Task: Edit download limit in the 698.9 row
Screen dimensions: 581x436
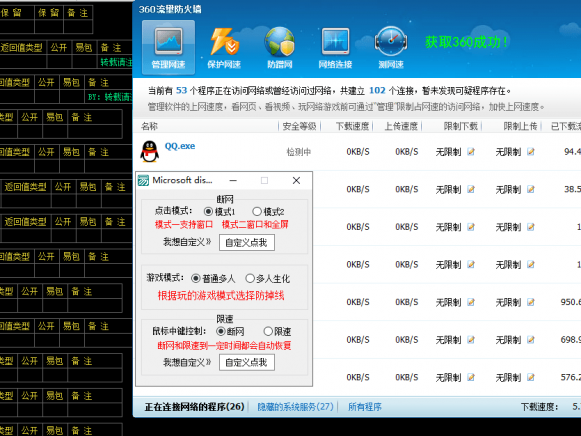Action: (471, 340)
